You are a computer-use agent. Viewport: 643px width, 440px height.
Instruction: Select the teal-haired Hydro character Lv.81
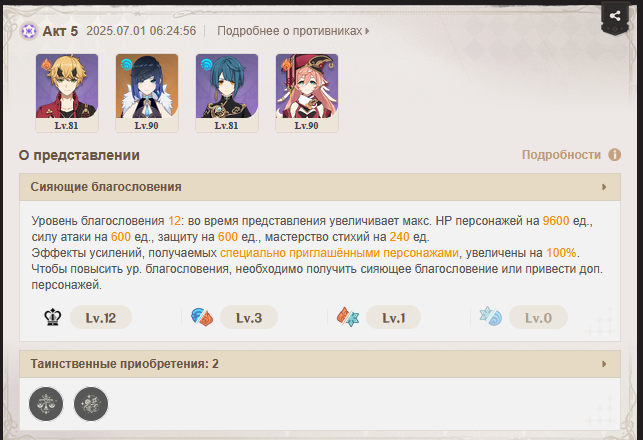(x=227, y=93)
